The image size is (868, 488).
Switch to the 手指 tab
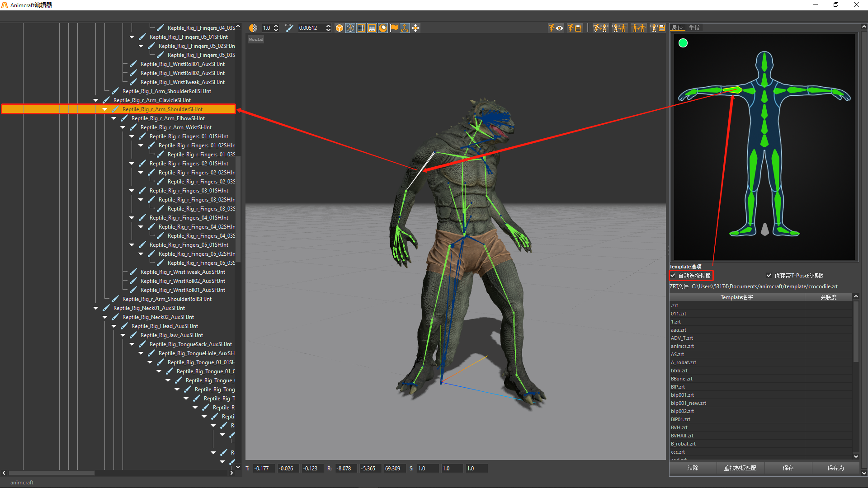pos(694,28)
